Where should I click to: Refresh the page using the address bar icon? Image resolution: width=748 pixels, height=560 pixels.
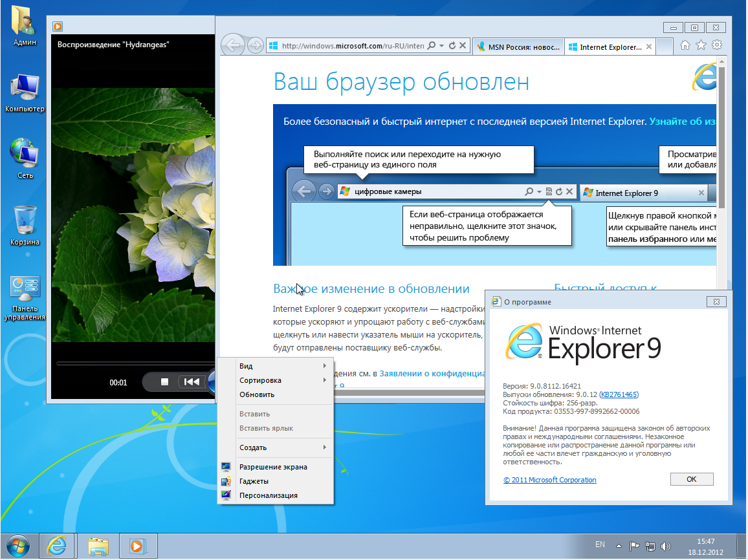[452, 46]
